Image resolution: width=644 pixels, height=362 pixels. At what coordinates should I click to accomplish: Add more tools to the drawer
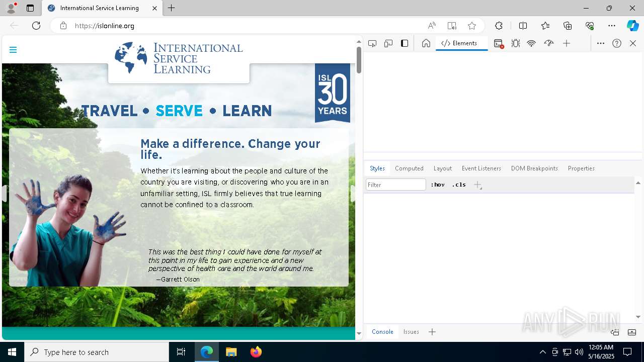tap(432, 332)
